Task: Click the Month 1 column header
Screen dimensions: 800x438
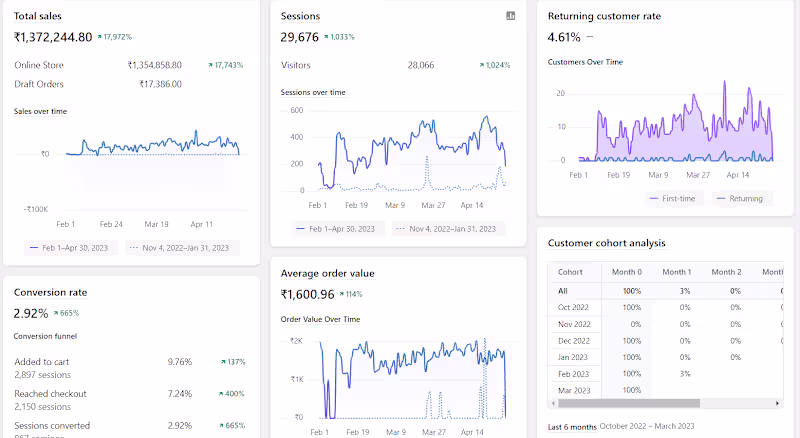Action: click(x=676, y=272)
